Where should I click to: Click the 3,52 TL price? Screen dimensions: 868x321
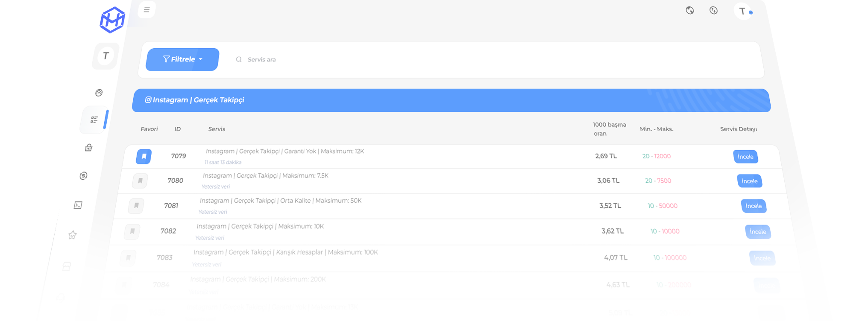(610, 206)
